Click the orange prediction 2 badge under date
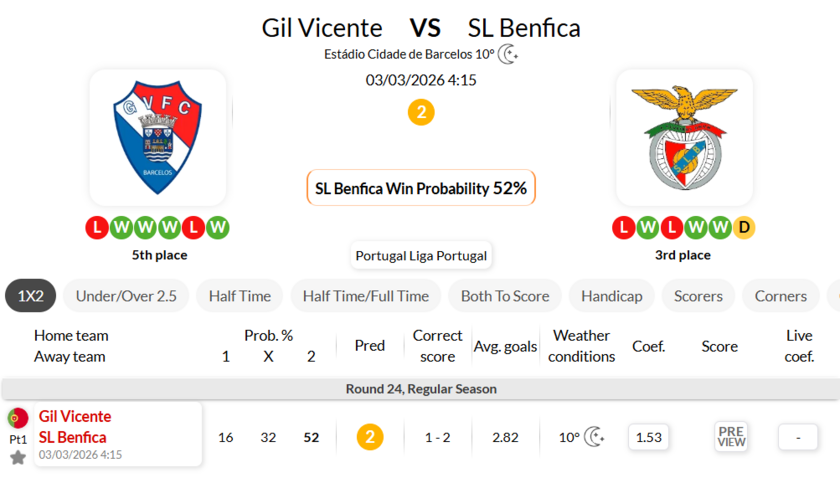840x483 pixels. (421, 113)
